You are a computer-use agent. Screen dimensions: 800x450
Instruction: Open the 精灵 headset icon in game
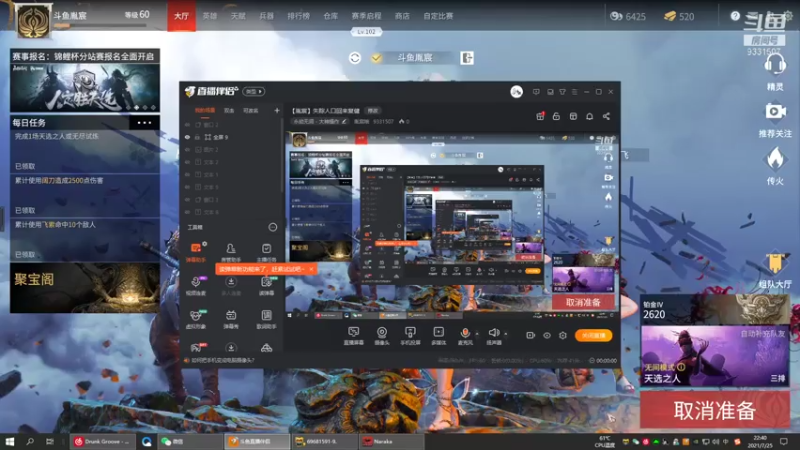pyautogui.click(x=775, y=65)
